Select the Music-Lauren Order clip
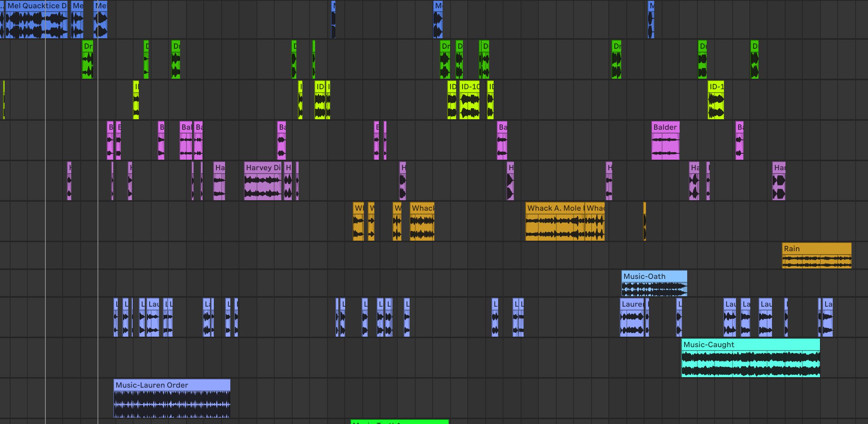 [x=172, y=398]
